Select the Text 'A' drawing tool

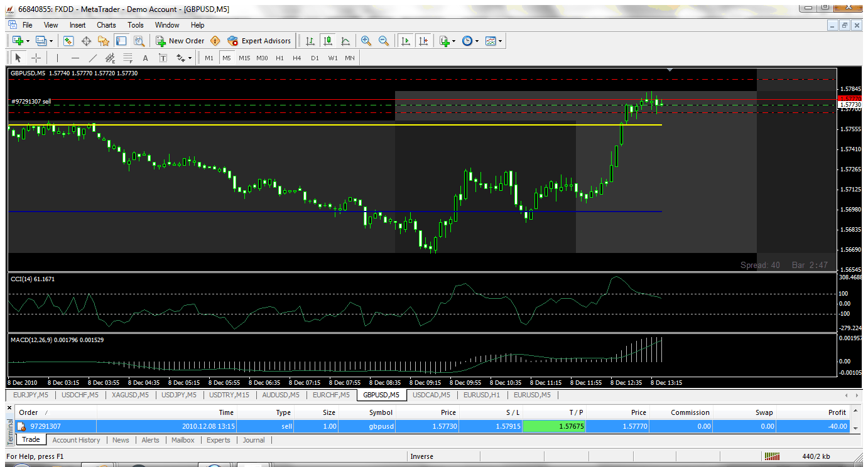146,58
